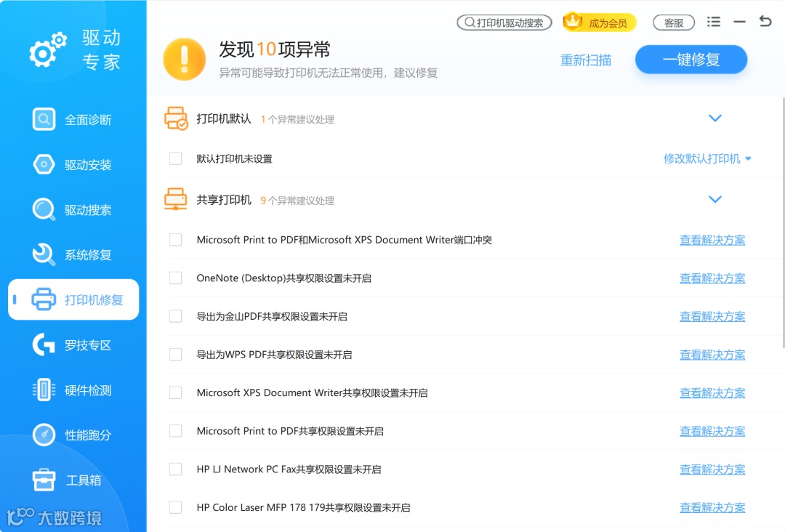Image resolution: width=785 pixels, height=532 pixels.
Task: Click the 工具箱 toolbox icon
Action: pos(44,480)
